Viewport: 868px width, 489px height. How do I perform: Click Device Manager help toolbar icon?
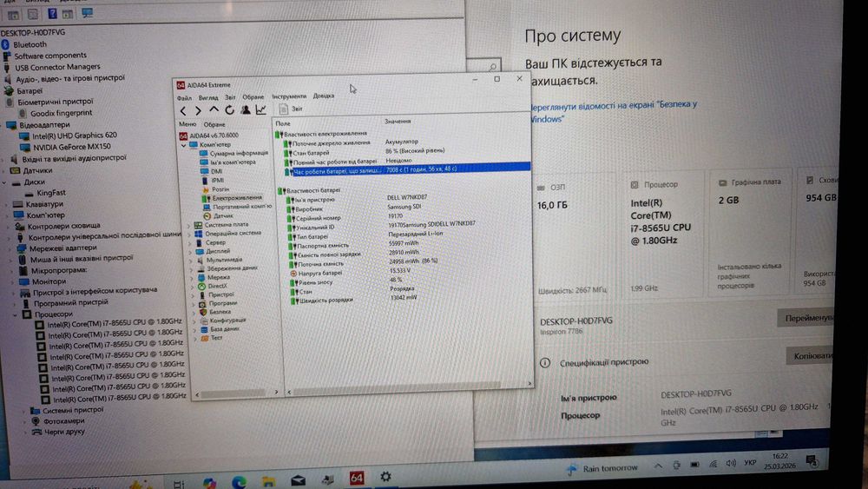pyautogui.click(x=52, y=13)
